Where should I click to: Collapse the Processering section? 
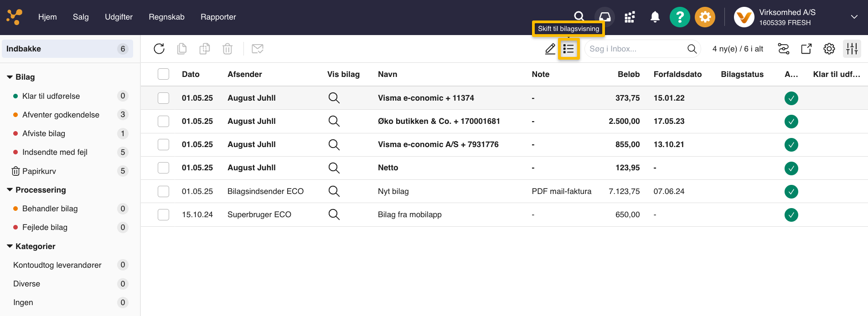[10, 190]
